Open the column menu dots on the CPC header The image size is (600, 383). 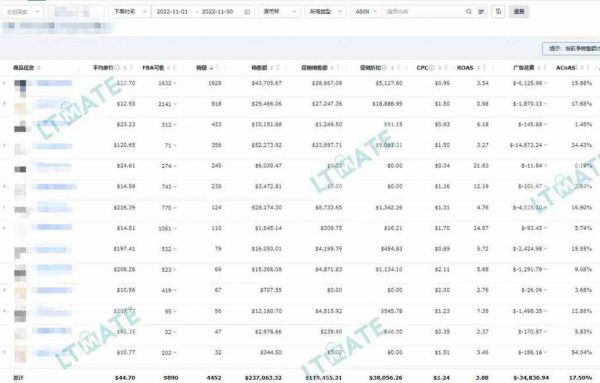pos(446,68)
